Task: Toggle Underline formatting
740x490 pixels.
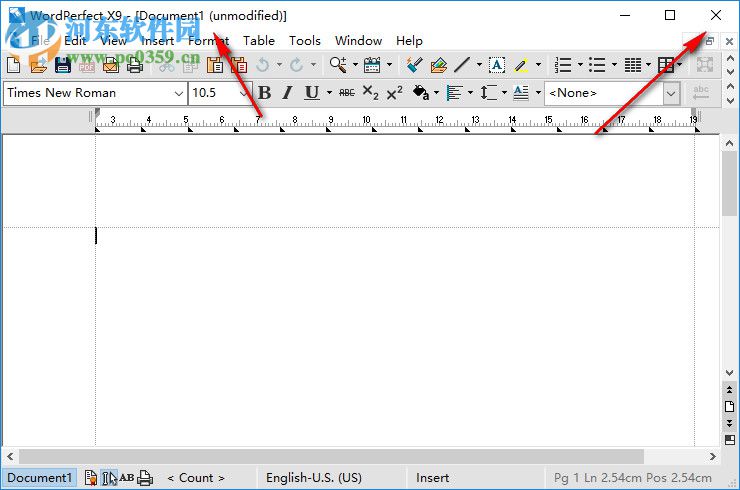Action: click(311, 93)
